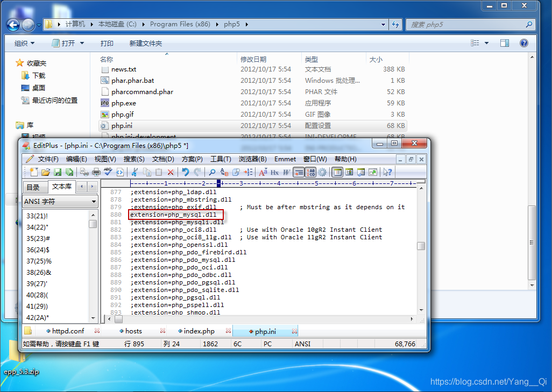
Task: Click the Redo arrow icon
Action: coord(197,172)
